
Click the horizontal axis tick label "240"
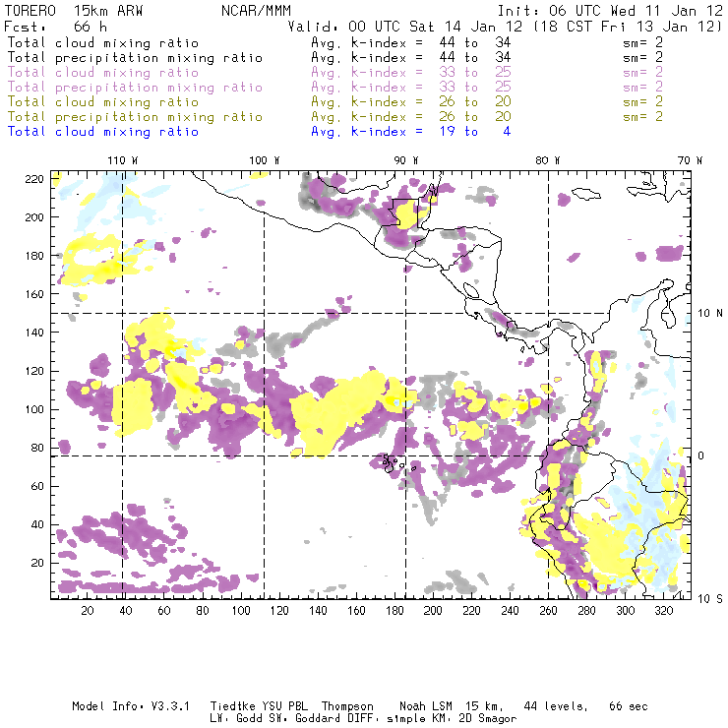510,611
